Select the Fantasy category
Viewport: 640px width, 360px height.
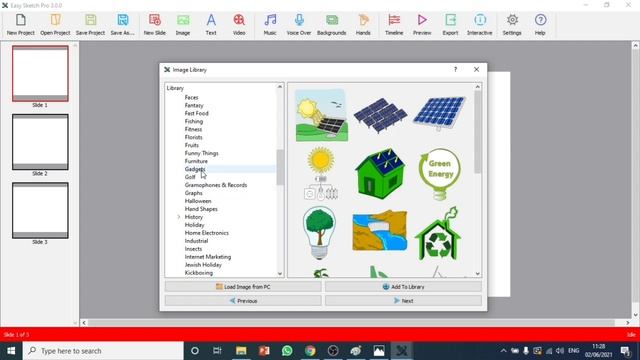coord(194,105)
